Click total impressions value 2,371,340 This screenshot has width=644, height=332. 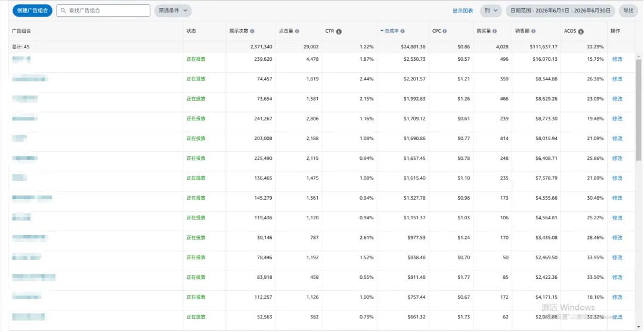pos(261,46)
